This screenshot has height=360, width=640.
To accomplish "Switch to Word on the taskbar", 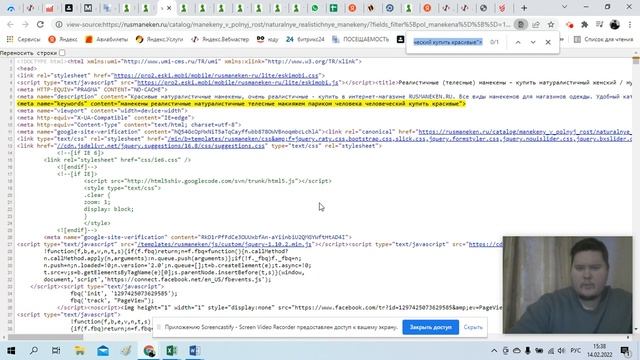I will 194,351.
